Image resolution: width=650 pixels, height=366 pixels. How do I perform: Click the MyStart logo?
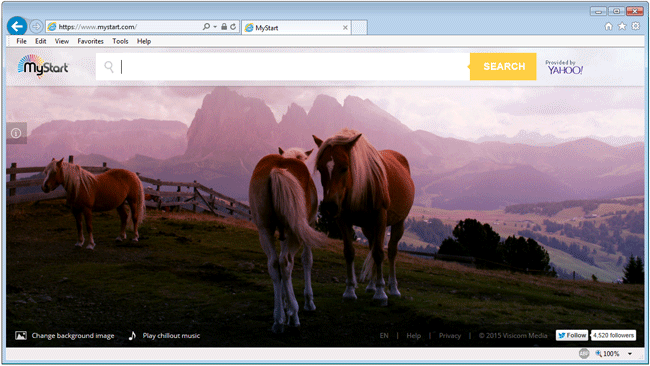click(43, 66)
